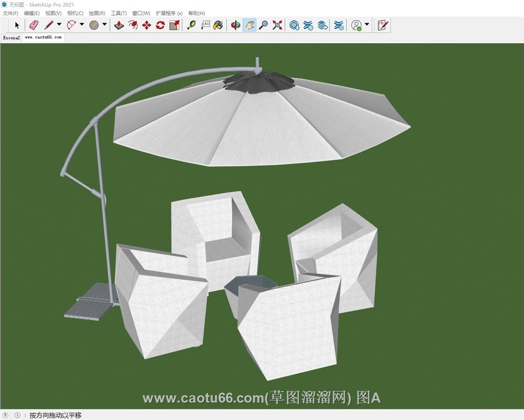Select the Arc tool
The width and height of the screenshot is (524, 420).
(x=71, y=25)
